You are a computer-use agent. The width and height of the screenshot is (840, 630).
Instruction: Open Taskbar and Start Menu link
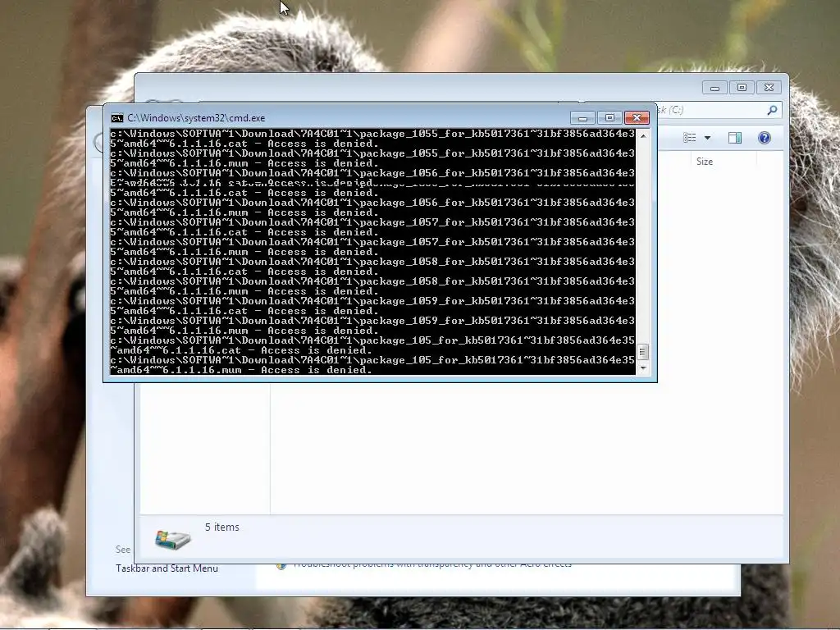[167, 568]
